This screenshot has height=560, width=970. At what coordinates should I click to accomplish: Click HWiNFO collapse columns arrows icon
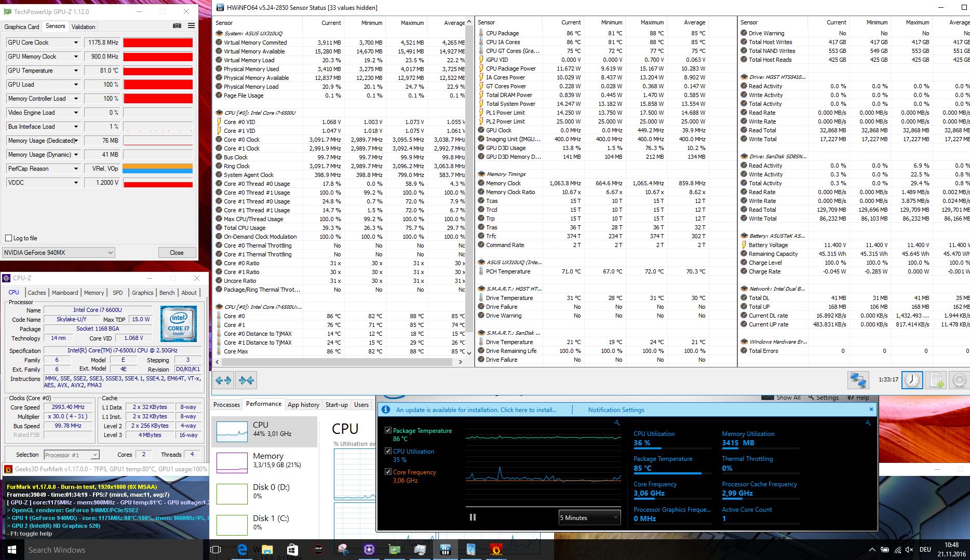pos(246,380)
